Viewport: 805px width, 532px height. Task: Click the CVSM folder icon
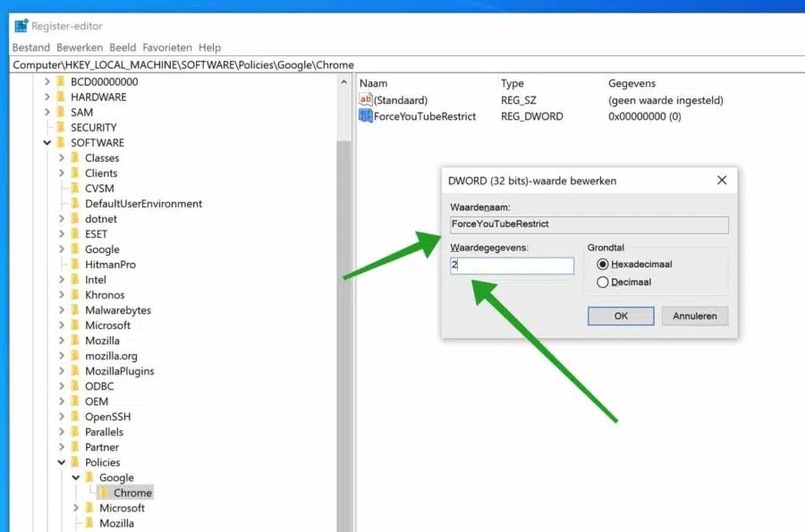point(75,189)
